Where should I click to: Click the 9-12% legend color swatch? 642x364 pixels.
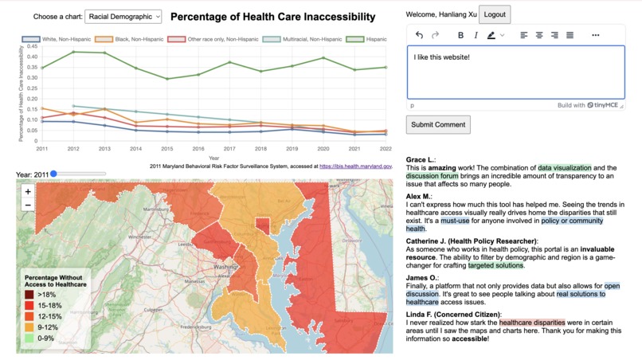pos(29,327)
